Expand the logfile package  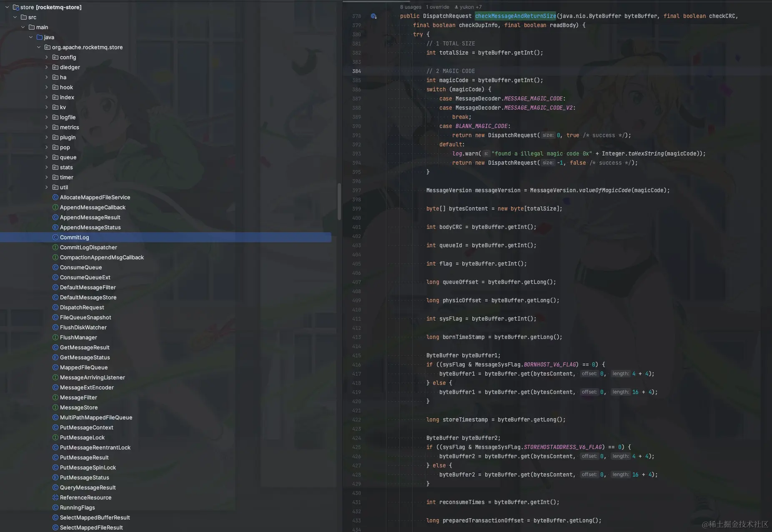tap(47, 117)
